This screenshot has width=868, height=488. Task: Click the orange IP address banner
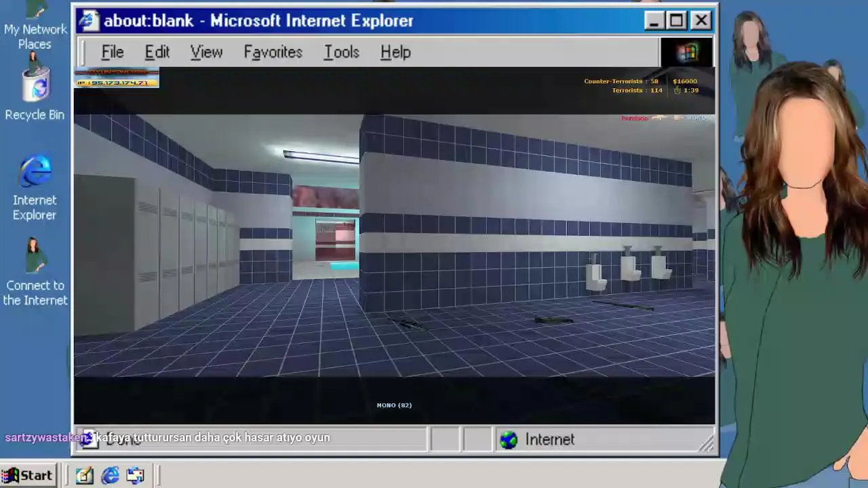tap(117, 83)
